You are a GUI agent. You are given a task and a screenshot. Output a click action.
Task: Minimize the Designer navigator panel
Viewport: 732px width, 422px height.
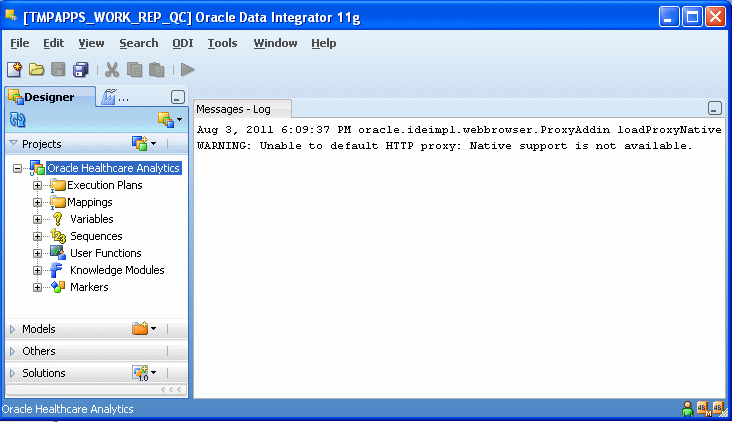tap(177, 97)
